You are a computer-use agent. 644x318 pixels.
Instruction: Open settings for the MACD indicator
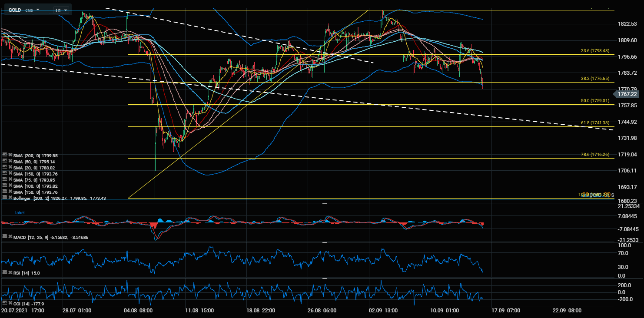(x=4, y=236)
